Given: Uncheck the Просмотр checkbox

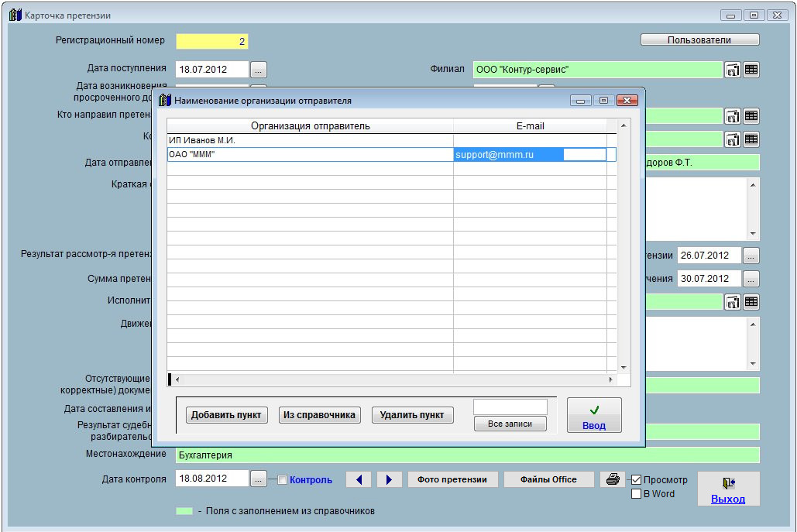Looking at the screenshot, I should (637, 479).
